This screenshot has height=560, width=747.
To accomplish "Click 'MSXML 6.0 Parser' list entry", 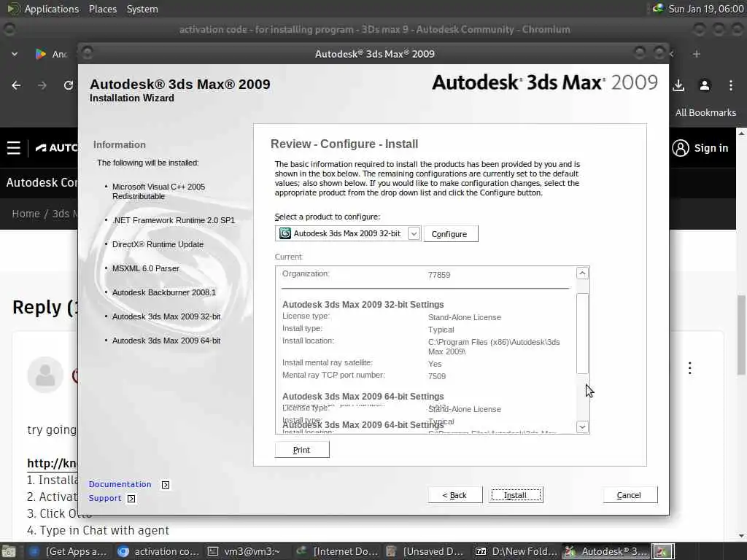I will (146, 268).
